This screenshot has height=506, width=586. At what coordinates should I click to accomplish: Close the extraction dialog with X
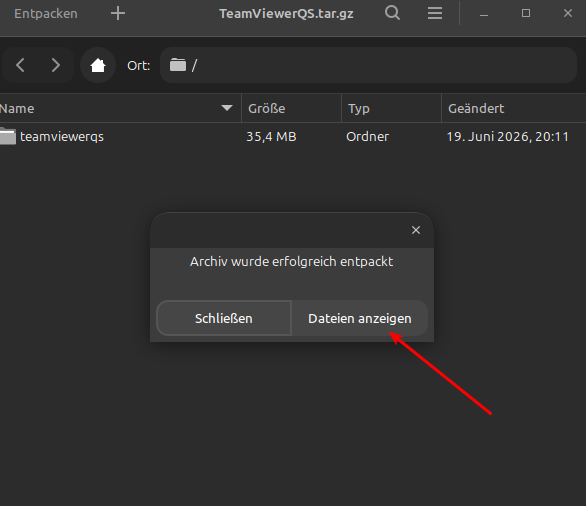(x=416, y=230)
